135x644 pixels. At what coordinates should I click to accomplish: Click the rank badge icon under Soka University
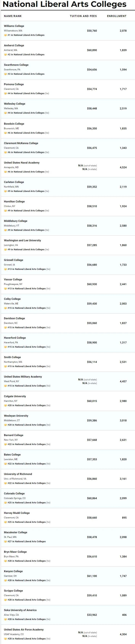click(5, 619)
